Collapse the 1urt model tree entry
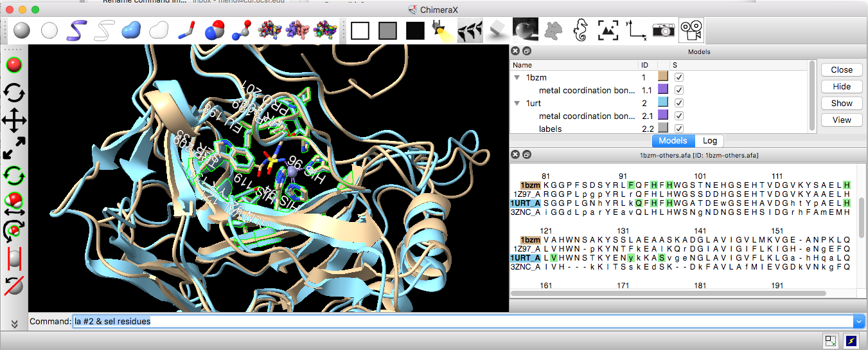Image resolution: width=868 pixels, height=350 pixels. point(517,104)
